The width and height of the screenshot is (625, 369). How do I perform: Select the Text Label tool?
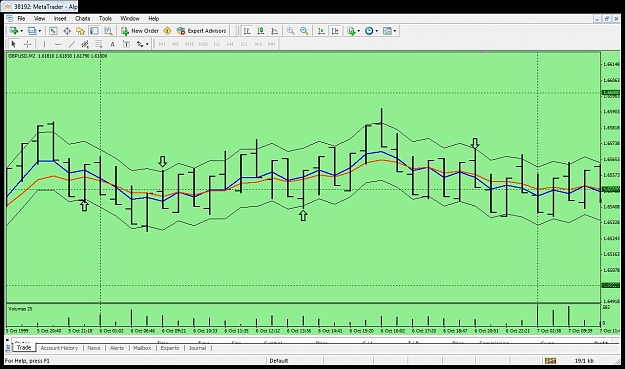tap(126, 44)
